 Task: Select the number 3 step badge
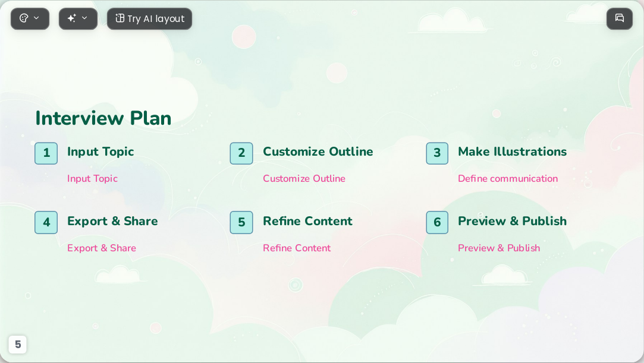click(437, 153)
